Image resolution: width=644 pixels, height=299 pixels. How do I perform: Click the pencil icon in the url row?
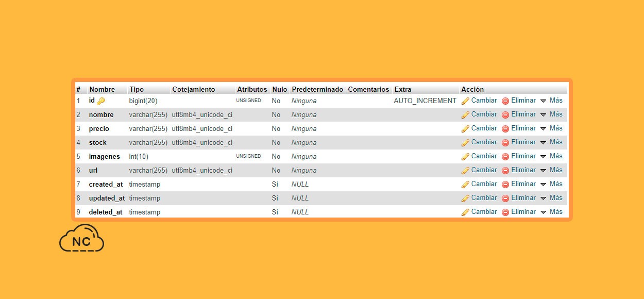tap(465, 171)
